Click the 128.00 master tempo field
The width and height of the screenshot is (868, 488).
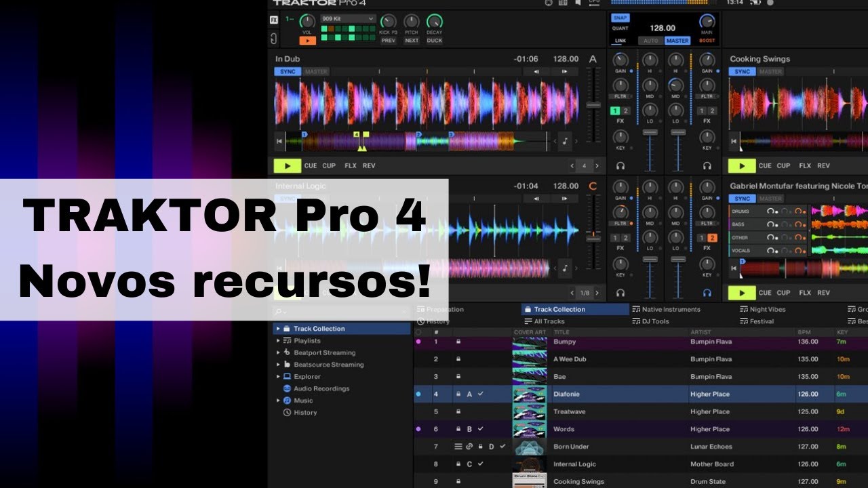tap(663, 28)
